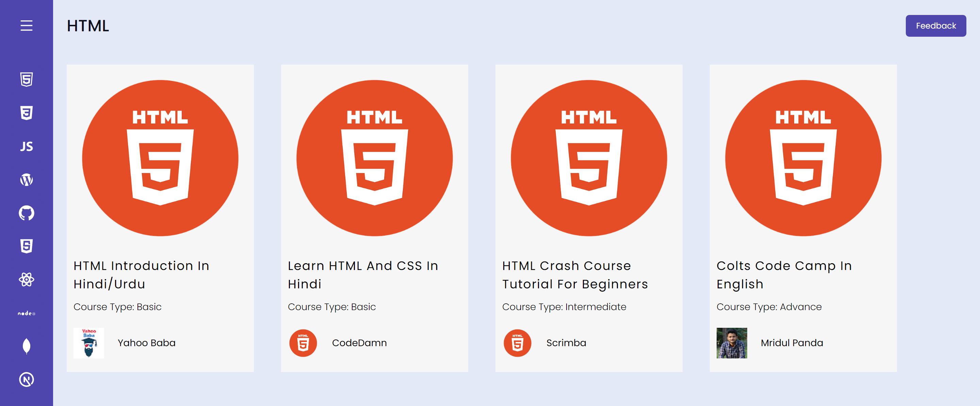Open the Next.js icon in the sidebar
Viewport: 980px width, 406px height.
(26, 379)
